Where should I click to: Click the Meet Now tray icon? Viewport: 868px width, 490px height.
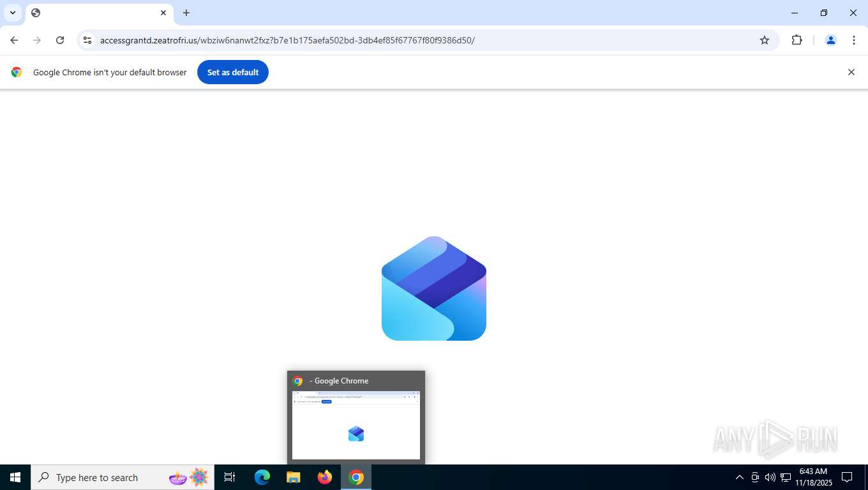pyautogui.click(x=755, y=477)
